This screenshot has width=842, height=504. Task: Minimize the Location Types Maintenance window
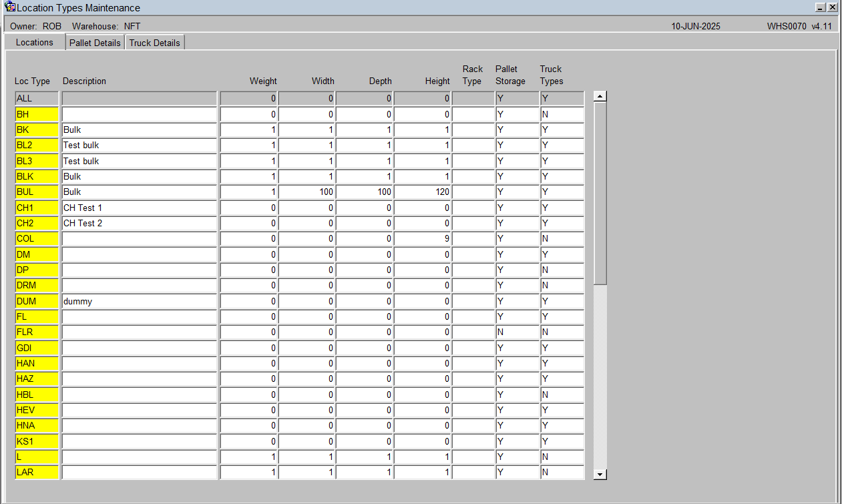point(821,7)
